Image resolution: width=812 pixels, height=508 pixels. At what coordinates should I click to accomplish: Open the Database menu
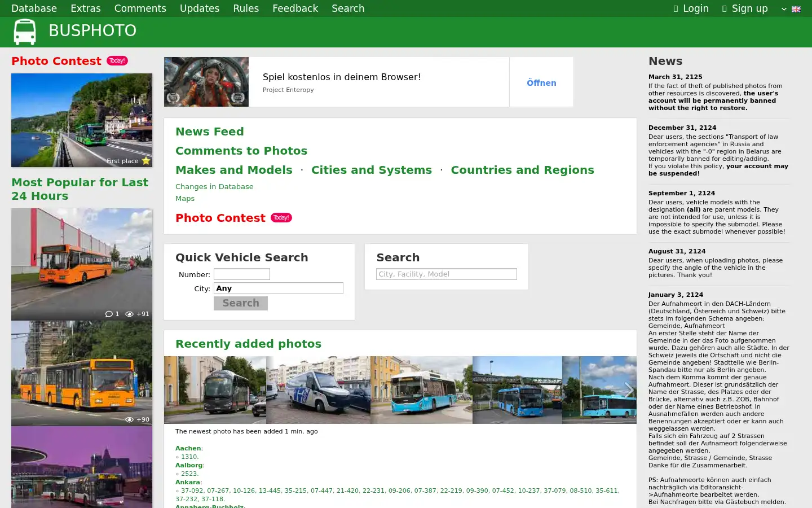tap(34, 8)
